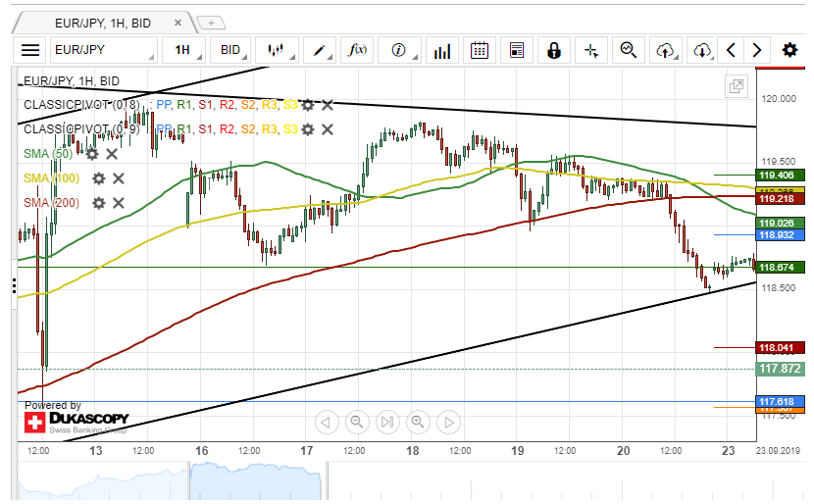This screenshot has height=504, width=814.
Task: Open the hamburger main menu
Action: (x=30, y=50)
